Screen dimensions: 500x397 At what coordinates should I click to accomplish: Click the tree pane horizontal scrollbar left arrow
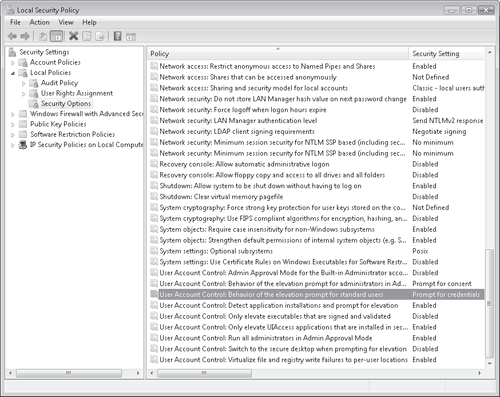coord(10,373)
